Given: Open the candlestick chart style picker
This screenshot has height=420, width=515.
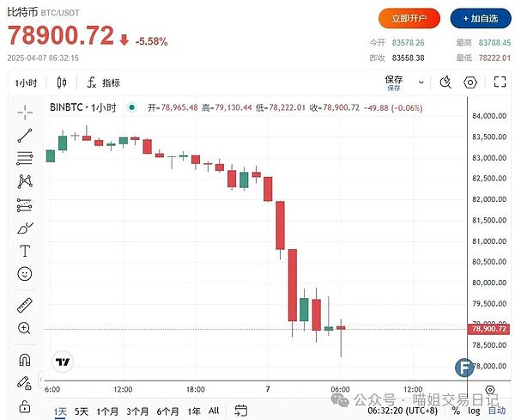Looking at the screenshot, I should [61, 82].
